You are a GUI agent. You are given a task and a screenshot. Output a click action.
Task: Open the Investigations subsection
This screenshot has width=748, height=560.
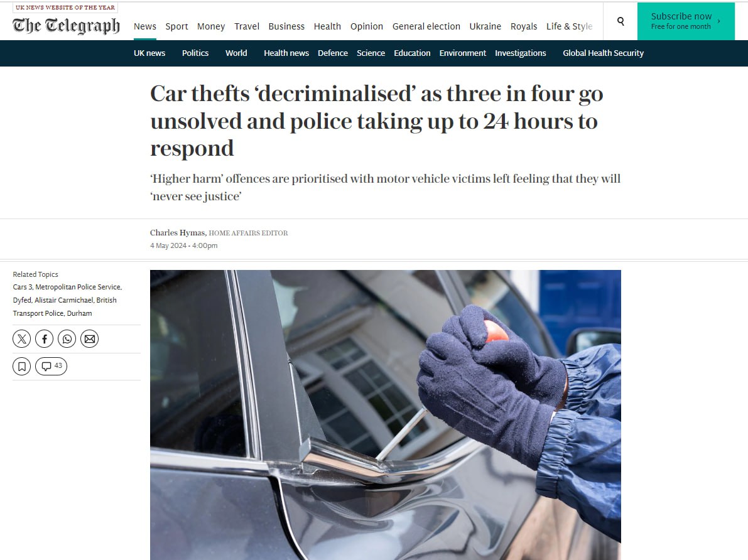(520, 53)
